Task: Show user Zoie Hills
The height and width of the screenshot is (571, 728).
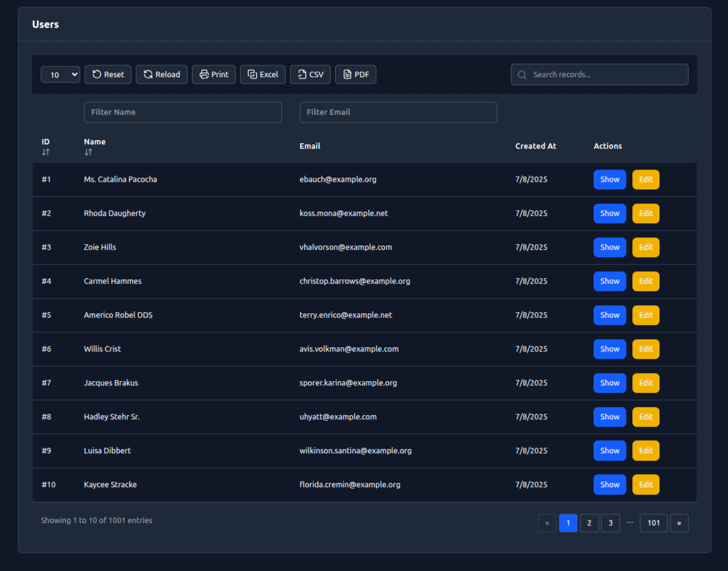Action: point(610,247)
